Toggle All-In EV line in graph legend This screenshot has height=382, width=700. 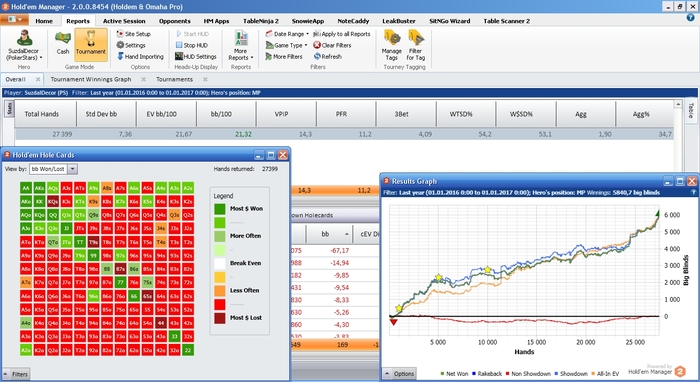pyautogui.click(x=605, y=374)
